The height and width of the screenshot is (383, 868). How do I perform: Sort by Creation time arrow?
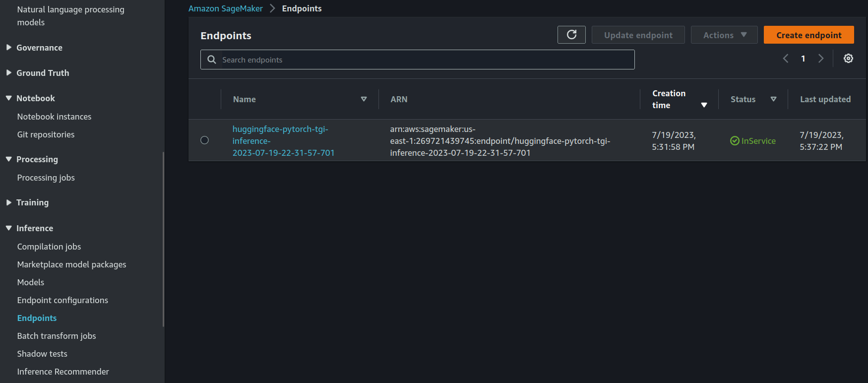click(x=704, y=105)
